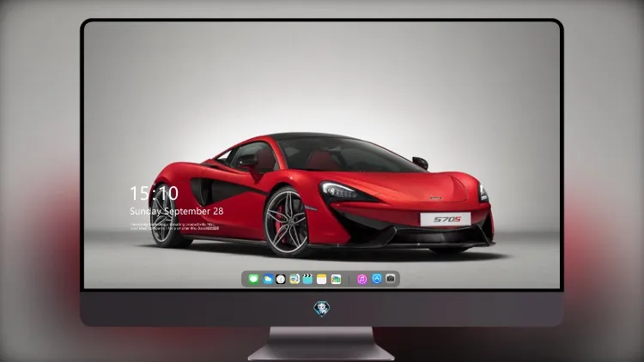Launch the Clock app from the dock
Image resolution: width=644 pixels, height=362 pixels.
click(x=281, y=279)
